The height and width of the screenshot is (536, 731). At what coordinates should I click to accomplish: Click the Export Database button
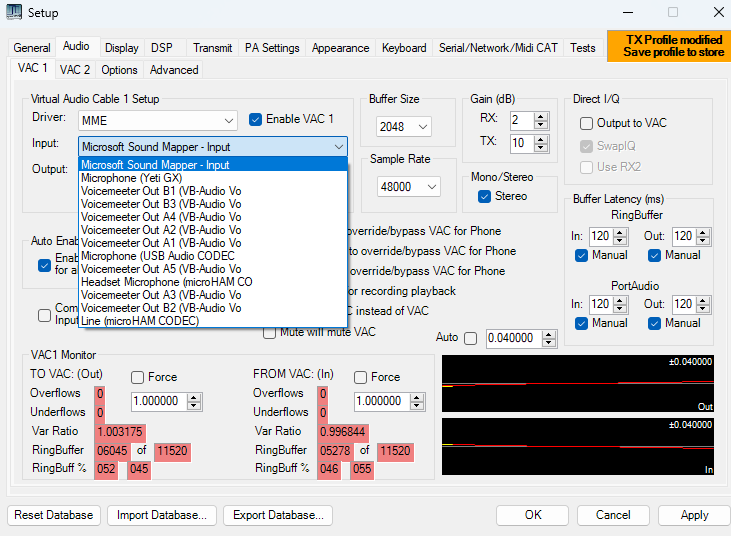[x=278, y=515]
